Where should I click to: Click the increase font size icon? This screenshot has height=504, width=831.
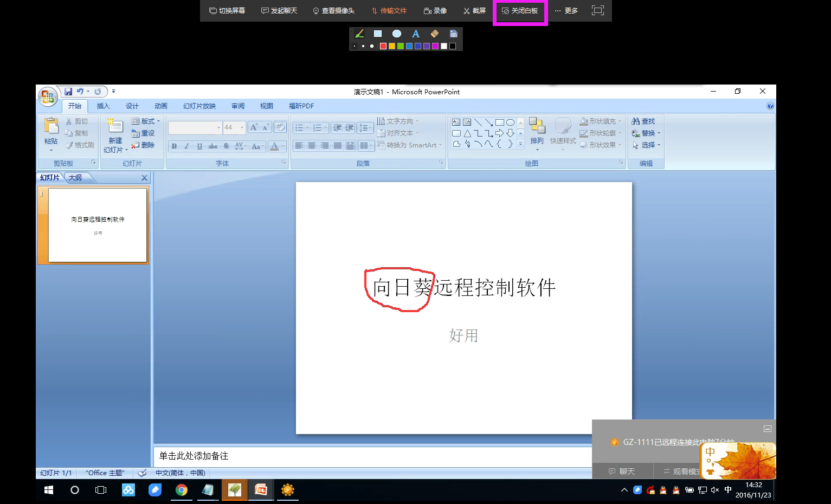pyautogui.click(x=253, y=127)
